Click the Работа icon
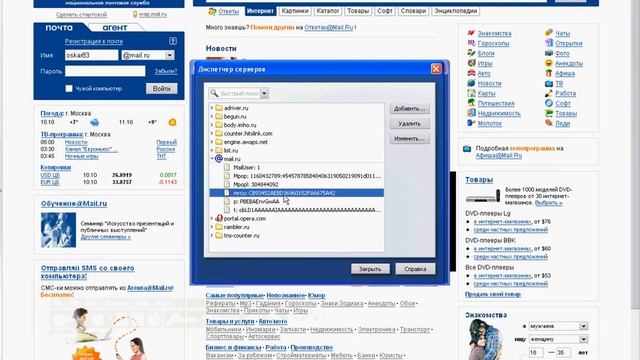 pyautogui.click(x=549, y=93)
